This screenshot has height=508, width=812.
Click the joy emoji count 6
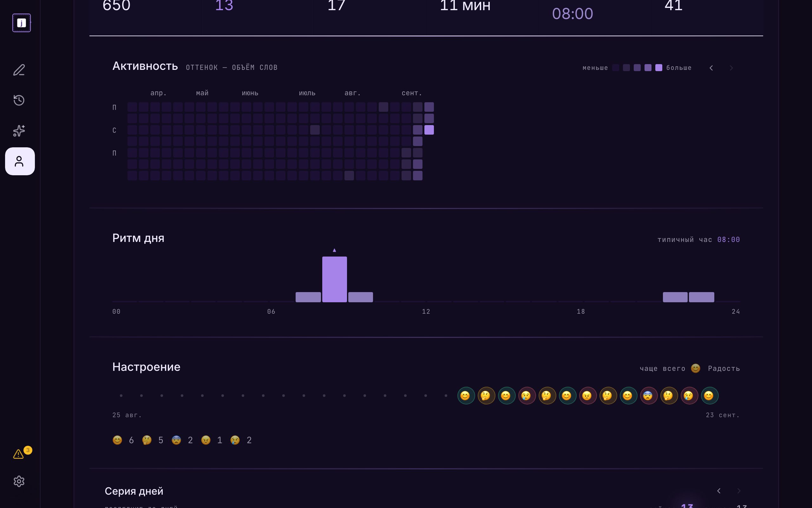123,440
